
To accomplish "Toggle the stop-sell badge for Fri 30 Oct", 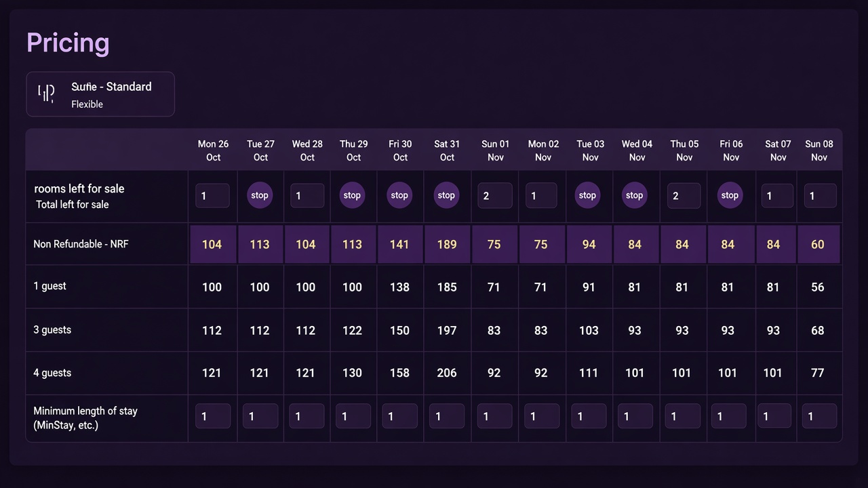I will tap(399, 195).
